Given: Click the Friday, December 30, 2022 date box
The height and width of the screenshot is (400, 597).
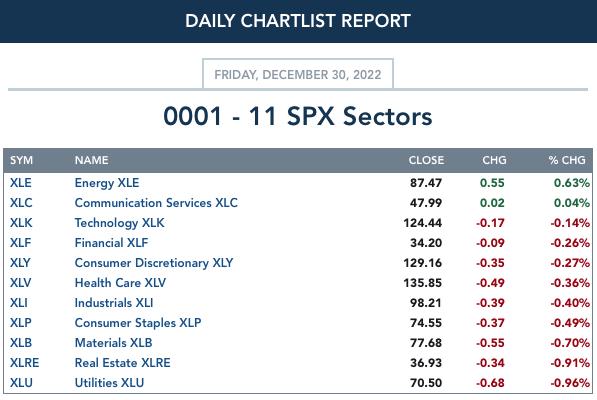Looking at the screenshot, I should (298, 74).
